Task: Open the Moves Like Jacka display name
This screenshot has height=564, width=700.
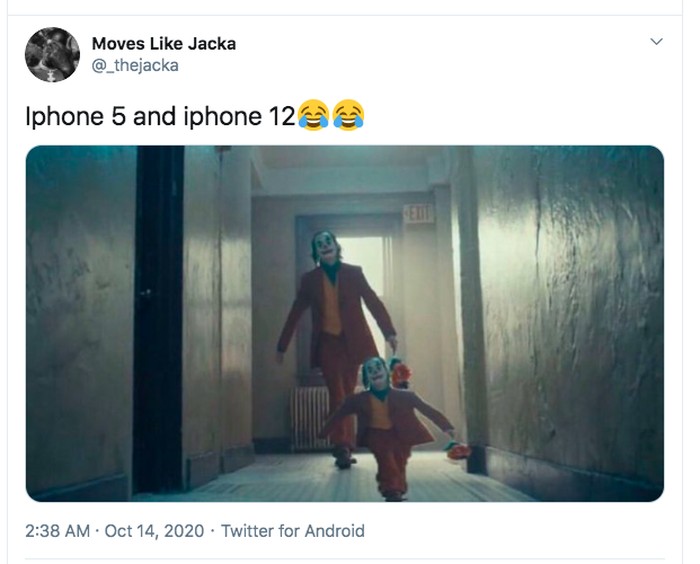Action: (x=164, y=44)
